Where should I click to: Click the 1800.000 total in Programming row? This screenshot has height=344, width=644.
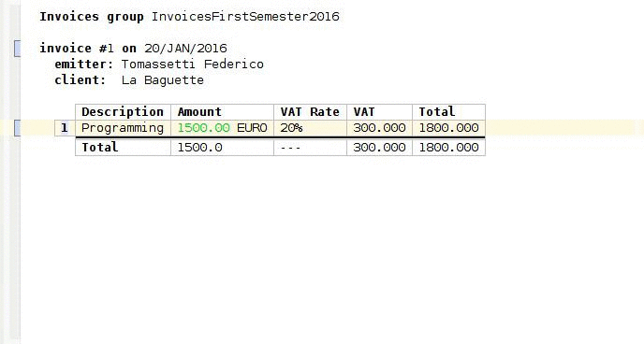[448, 128]
